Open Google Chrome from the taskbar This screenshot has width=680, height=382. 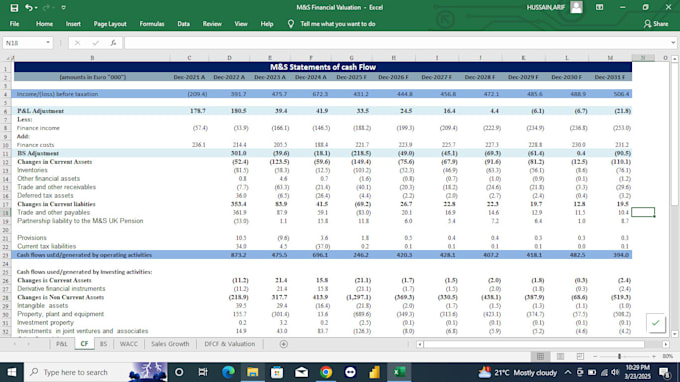(326, 372)
